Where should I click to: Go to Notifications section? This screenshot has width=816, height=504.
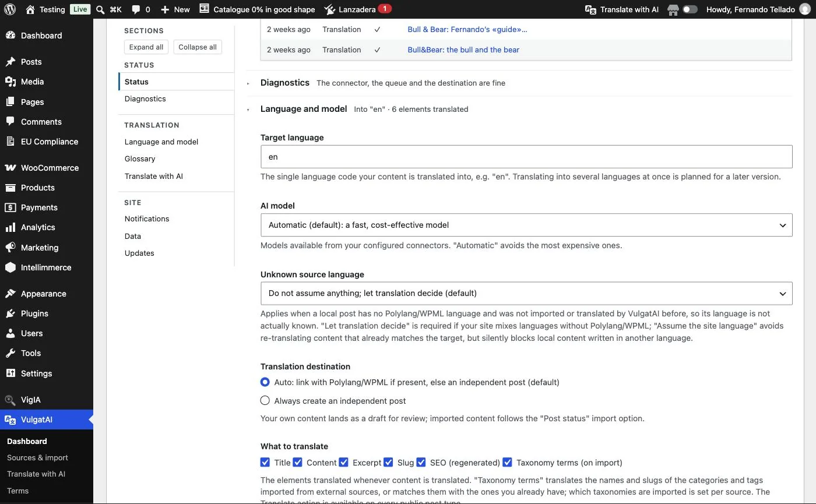147,218
